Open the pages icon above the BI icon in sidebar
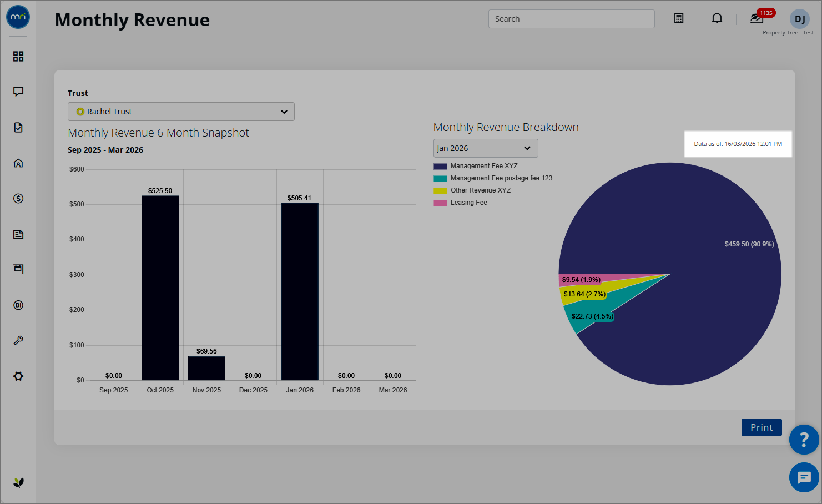The height and width of the screenshot is (504, 822). point(18,269)
